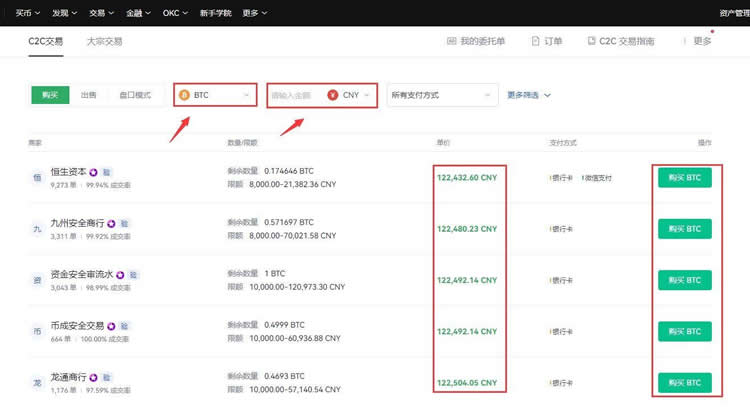This screenshot has width=750, height=407.
Task: Click the C2C 交易指南 icon
Action: pos(592,41)
